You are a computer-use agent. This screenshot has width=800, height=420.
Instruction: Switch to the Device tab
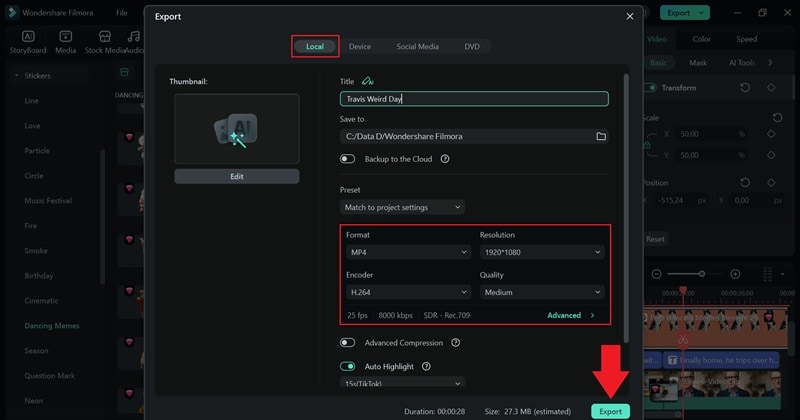(360, 46)
